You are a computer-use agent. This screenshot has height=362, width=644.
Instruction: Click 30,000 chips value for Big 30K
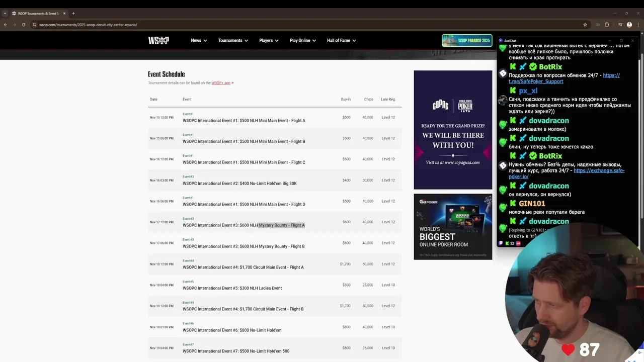pos(368,180)
